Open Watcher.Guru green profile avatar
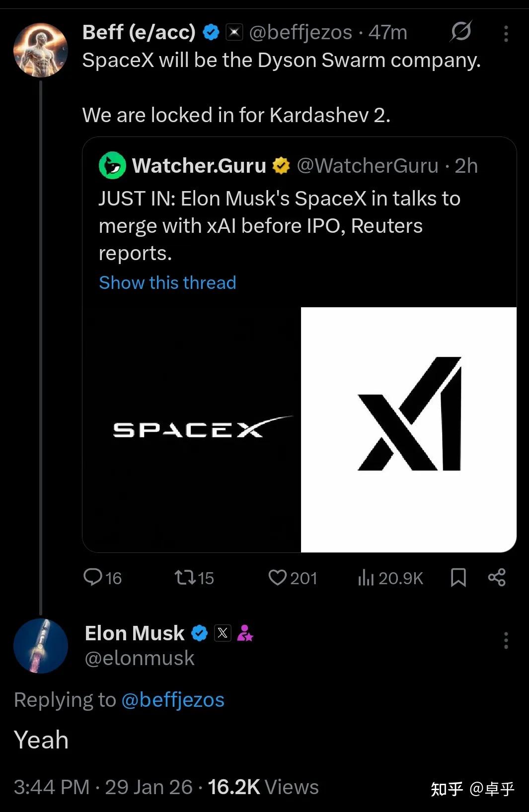Viewport: 529px width, 812px height. click(x=113, y=165)
